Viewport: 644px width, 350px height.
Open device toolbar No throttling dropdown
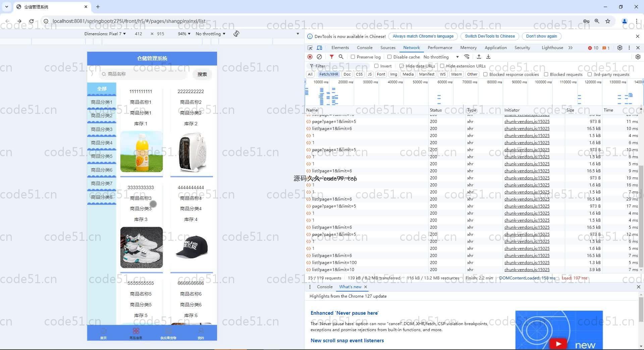pos(210,34)
